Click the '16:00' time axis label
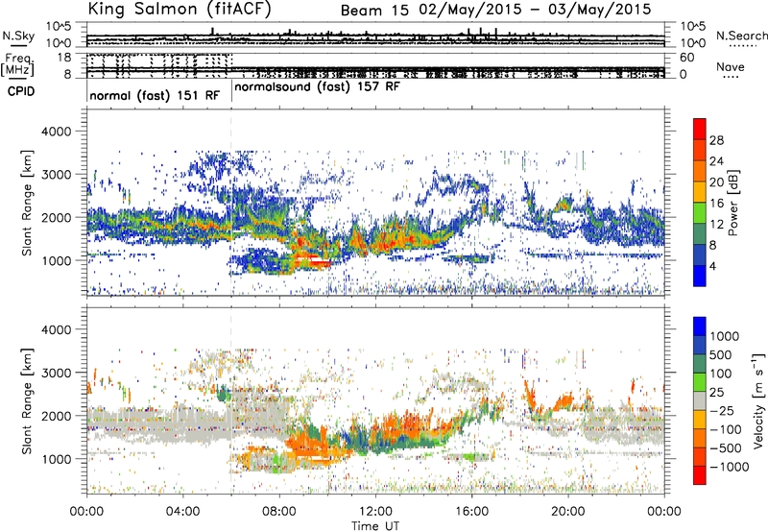Viewport: 768px width, 532px height. pos(472,512)
